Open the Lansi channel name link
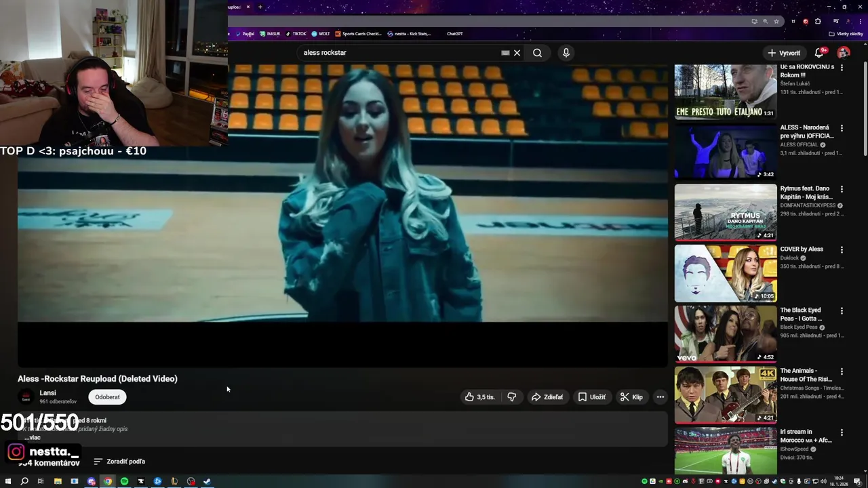Image resolution: width=868 pixels, height=488 pixels. click(47, 393)
